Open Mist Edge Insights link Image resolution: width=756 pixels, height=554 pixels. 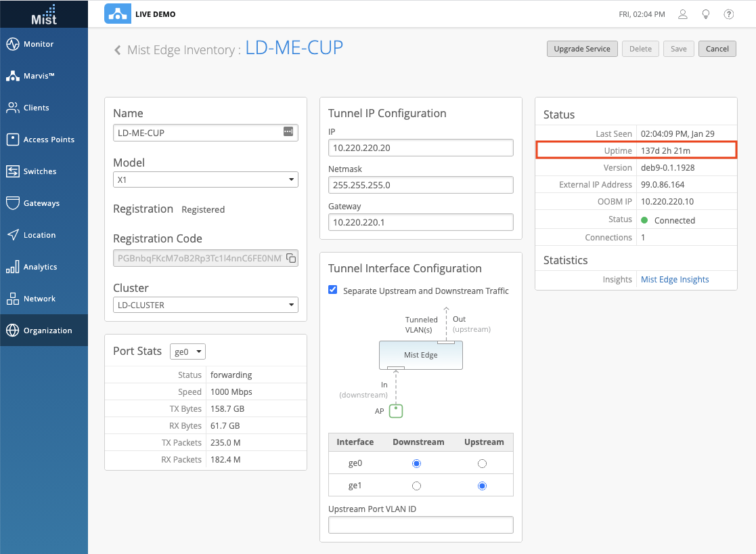pyautogui.click(x=675, y=280)
